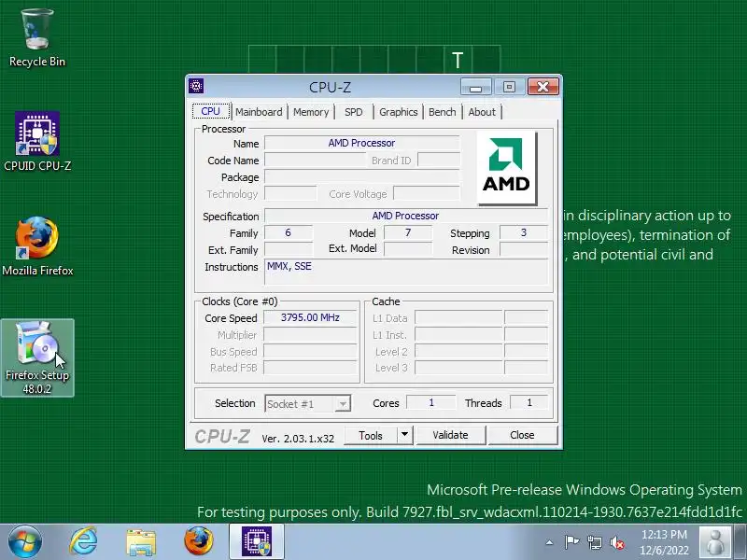This screenshot has width=747, height=560.
Task: Click the AMD logo in the Processor section
Action: click(506, 167)
